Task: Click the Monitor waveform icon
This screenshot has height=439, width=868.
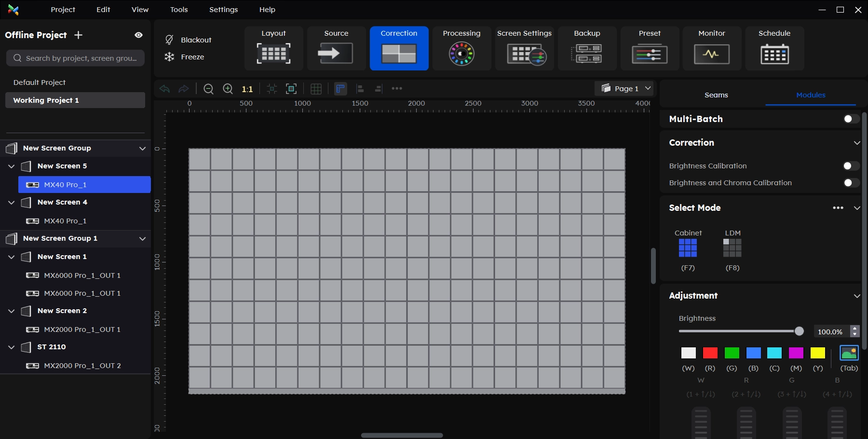Action: click(711, 54)
